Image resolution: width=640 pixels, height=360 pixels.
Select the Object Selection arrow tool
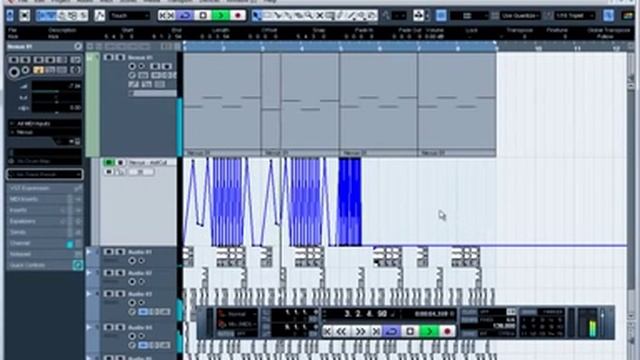256,16
